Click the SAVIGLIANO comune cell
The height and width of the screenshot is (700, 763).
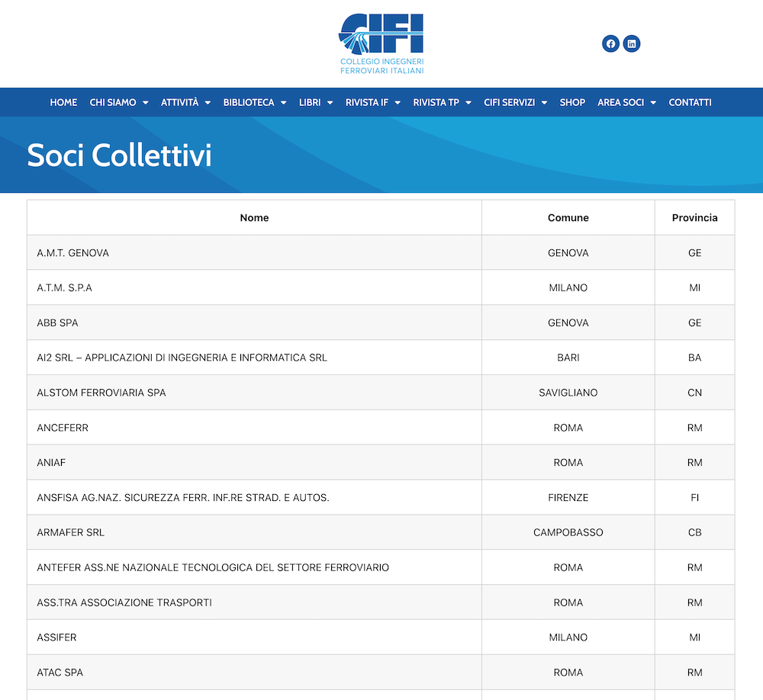pyautogui.click(x=568, y=393)
